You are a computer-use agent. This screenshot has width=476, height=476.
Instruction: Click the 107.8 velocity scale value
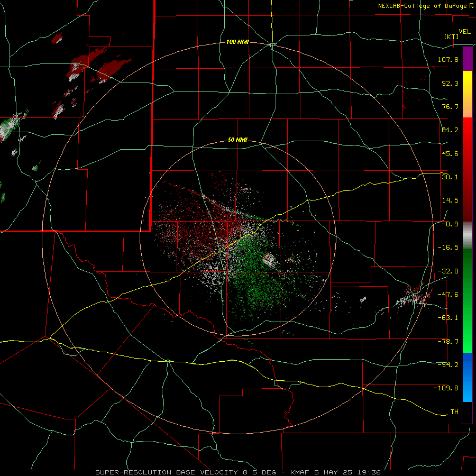point(448,59)
